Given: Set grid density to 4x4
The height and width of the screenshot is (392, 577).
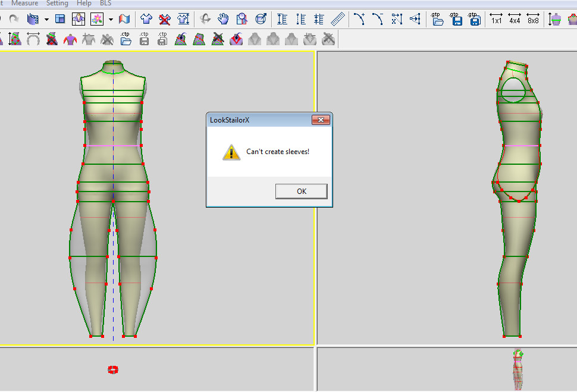Looking at the screenshot, I should (515, 20).
